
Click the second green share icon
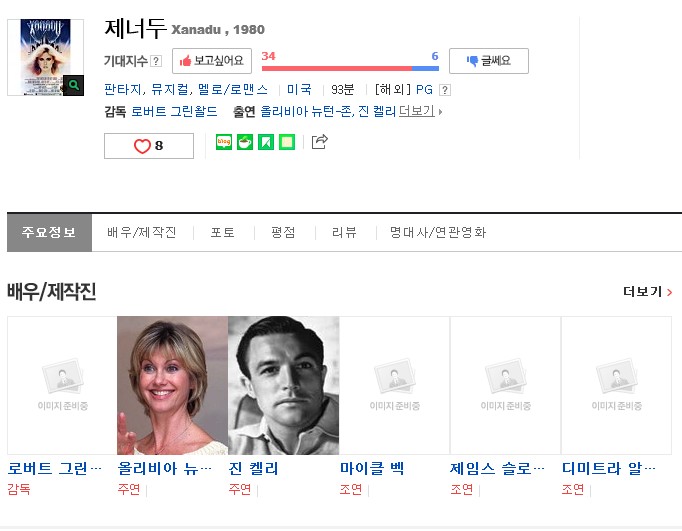245,142
